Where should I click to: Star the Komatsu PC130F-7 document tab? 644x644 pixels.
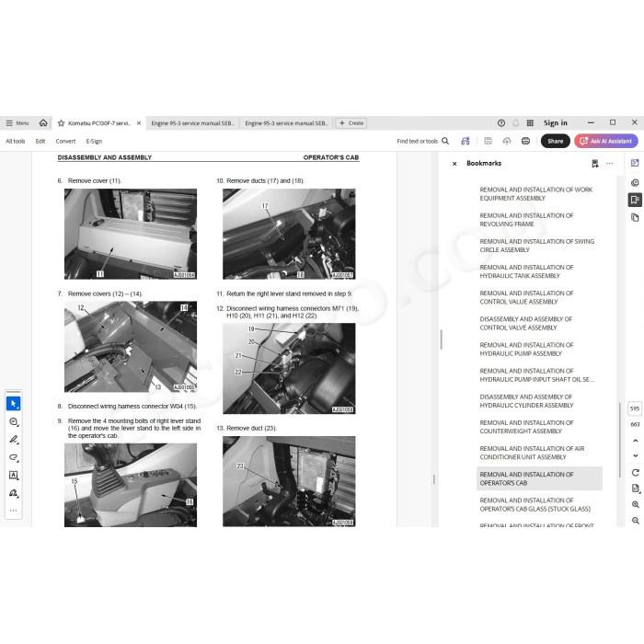[62, 123]
